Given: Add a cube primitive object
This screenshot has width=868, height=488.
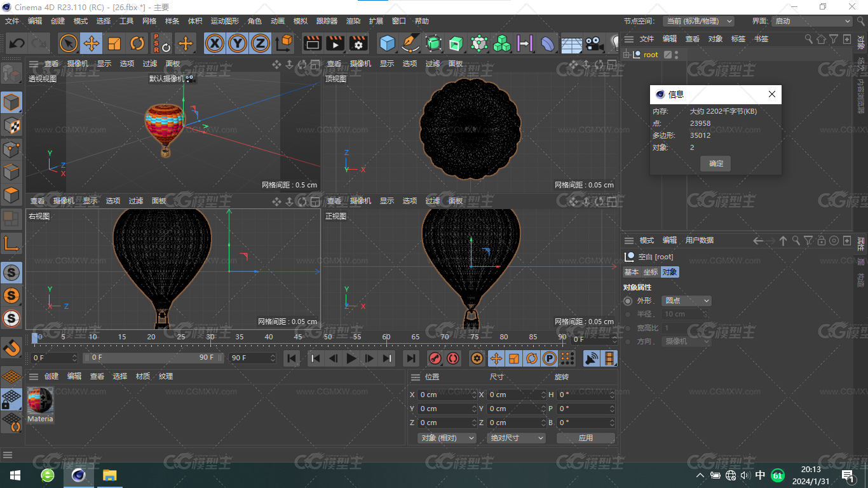Looking at the screenshot, I should coord(387,43).
